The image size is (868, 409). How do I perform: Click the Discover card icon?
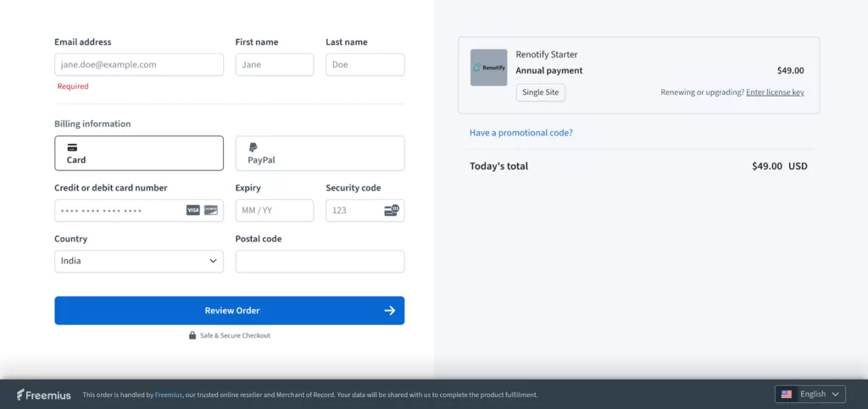211,210
